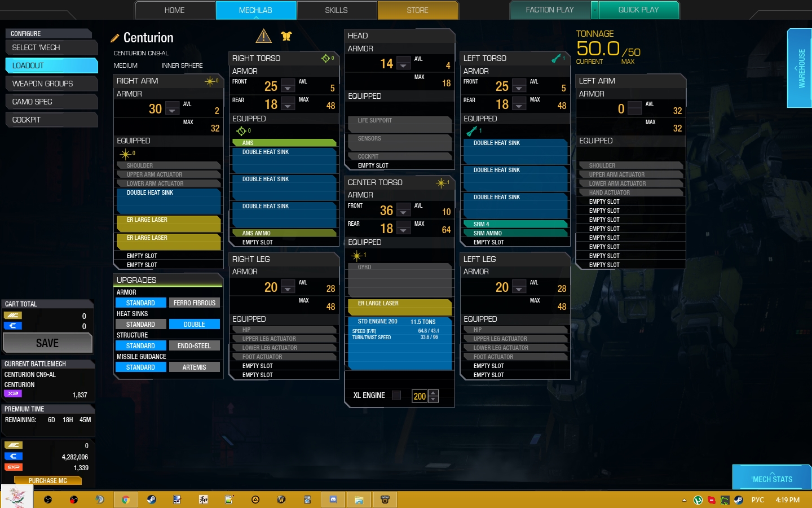Select Double heat sinks upgrade

coord(195,325)
